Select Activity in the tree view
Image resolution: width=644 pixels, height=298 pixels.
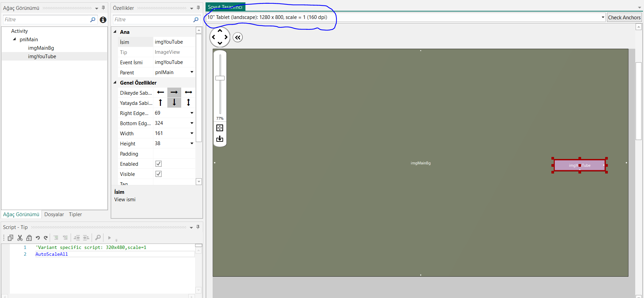coord(20,31)
